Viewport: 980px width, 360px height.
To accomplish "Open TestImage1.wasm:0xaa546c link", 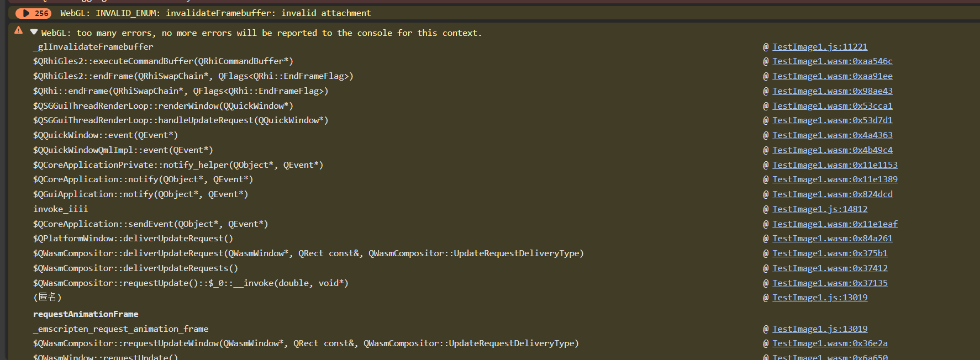I will pos(832,61).
